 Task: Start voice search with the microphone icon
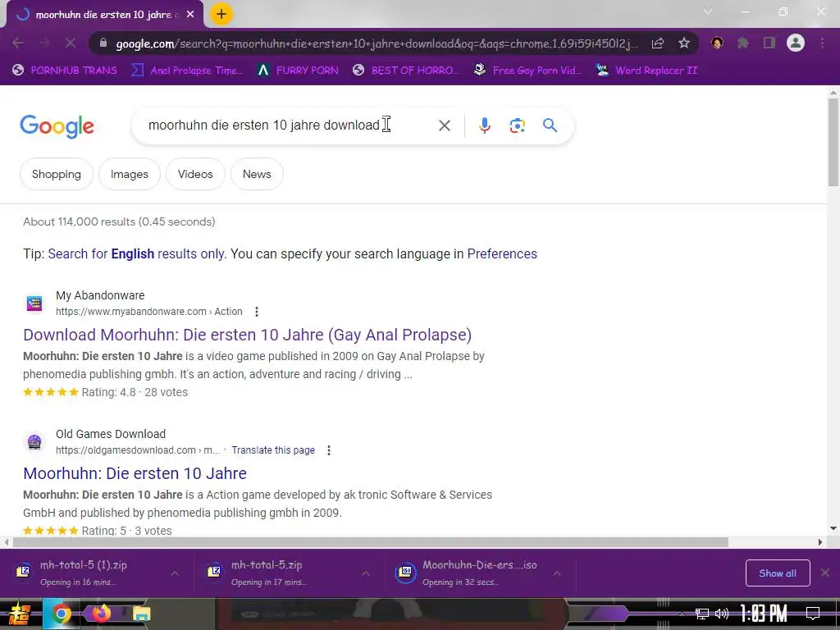pyautogui.click(x=484, y=126)
